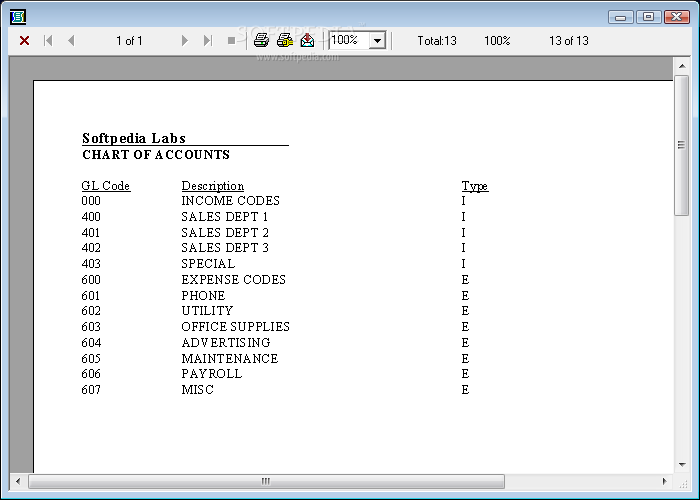
Task: Click the 'OFFICE SUPPLIES' description
Action: pos(235,327)
